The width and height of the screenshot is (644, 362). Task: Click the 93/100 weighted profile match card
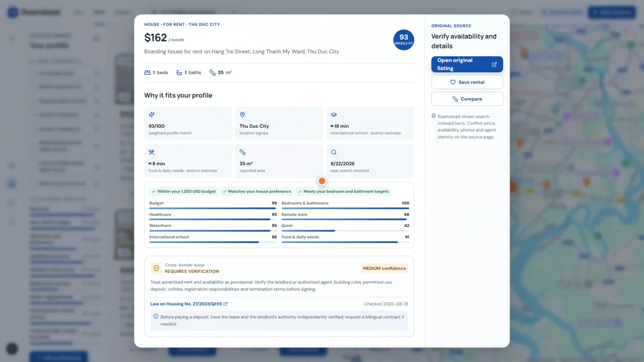click(188, 123)
